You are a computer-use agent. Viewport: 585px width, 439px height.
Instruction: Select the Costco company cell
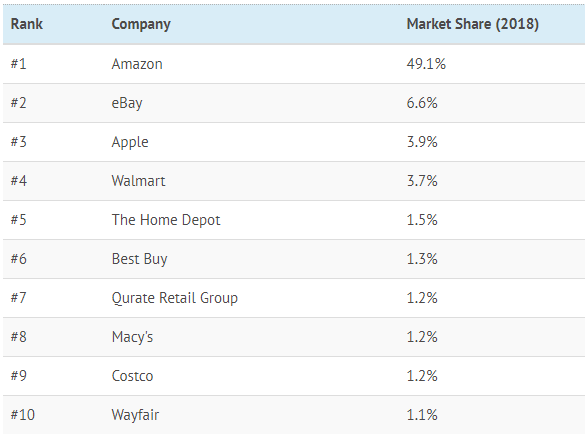point(132,376)
